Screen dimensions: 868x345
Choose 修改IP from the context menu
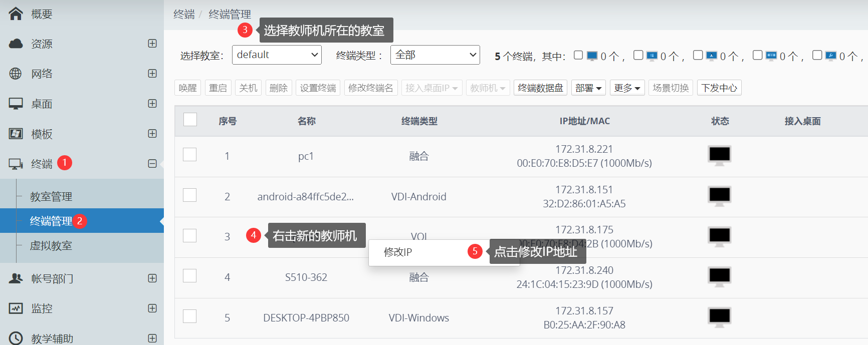(398, 252)
